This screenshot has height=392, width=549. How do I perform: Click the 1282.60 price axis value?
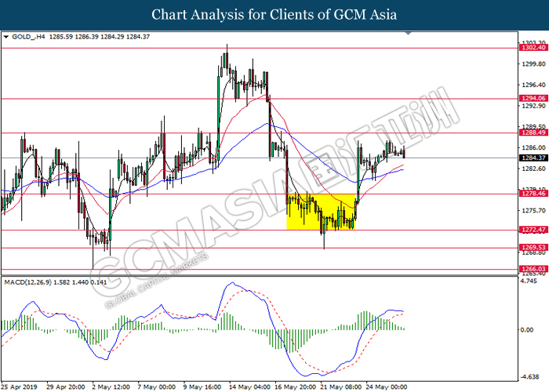click(x=533, y=169)
